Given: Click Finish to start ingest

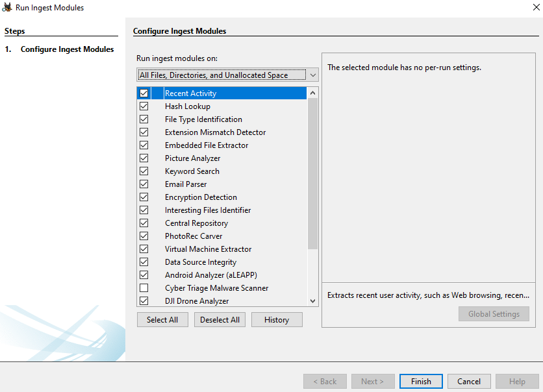Looking at the screenshot, I should [x=421, y=382].
